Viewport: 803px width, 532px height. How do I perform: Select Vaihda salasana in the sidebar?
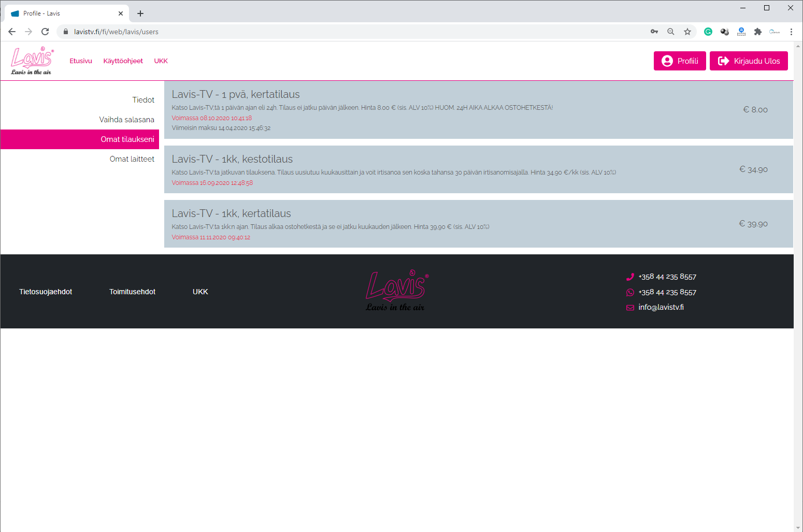[x=80, y=120]
